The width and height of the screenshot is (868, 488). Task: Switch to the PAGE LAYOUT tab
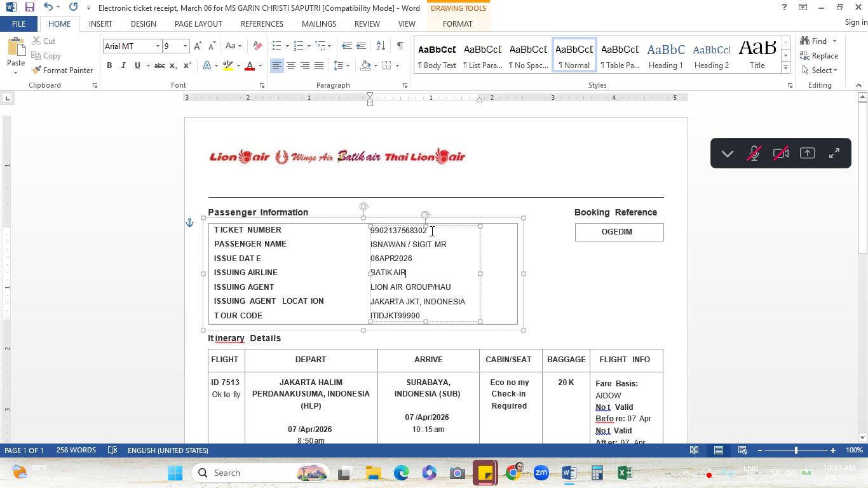tap(198, 24)
